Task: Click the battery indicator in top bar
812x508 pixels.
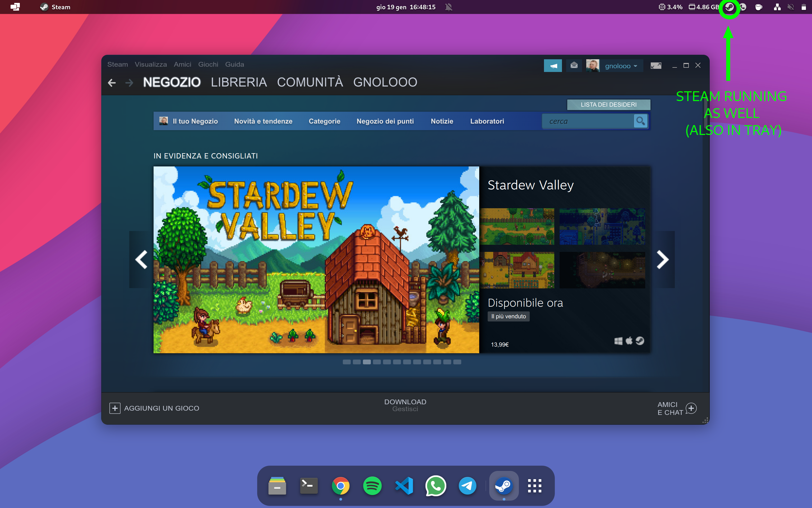Action: (x=804, y=7)
